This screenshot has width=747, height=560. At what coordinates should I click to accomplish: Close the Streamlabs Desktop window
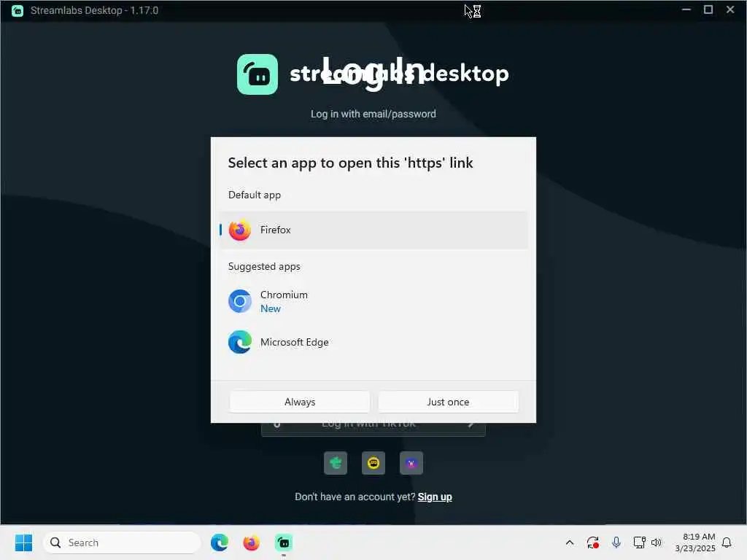pyautogui.click(x=729, y=9)
